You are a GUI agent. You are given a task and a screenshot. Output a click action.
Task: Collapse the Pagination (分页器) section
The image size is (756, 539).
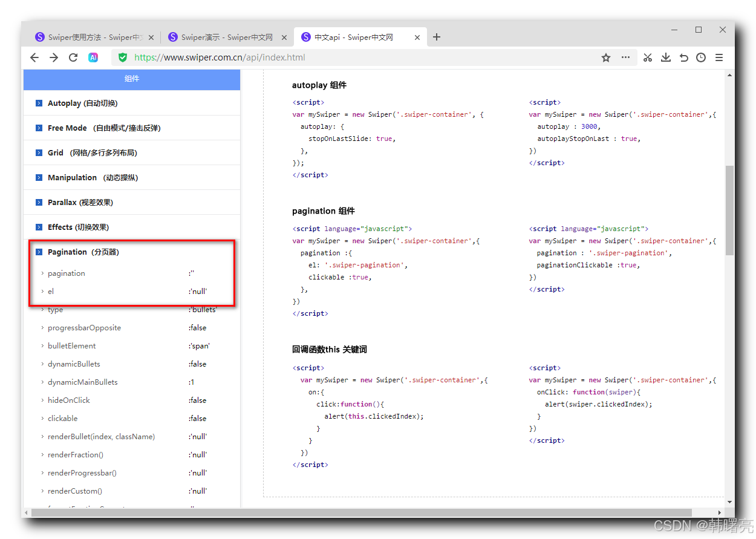(x=132, y=252)
